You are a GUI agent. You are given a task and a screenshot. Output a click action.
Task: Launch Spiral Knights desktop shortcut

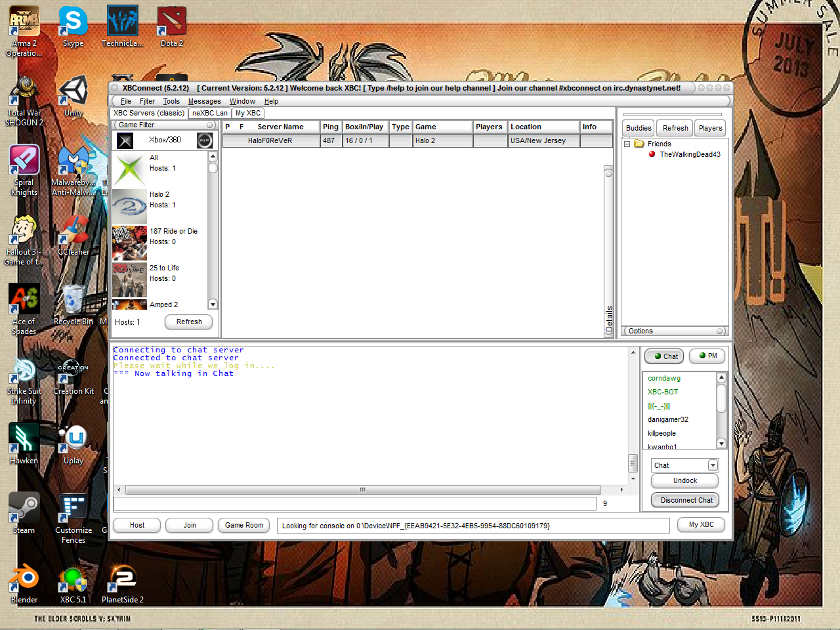[24, 171]
